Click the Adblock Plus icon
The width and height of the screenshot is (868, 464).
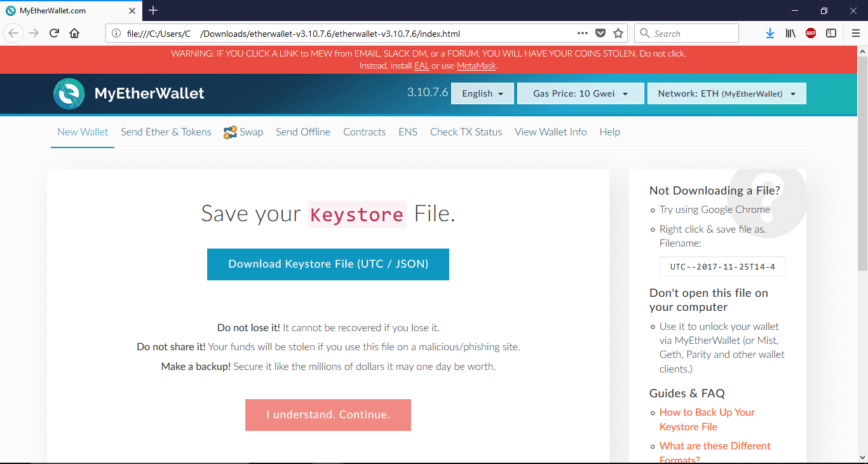811,34
